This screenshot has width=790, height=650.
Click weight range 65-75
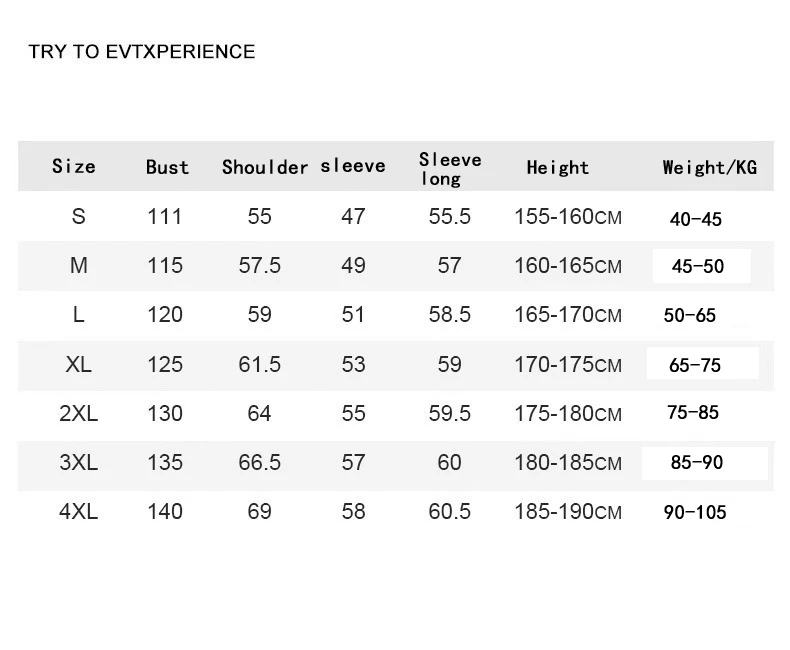click(x=695, y=365)
